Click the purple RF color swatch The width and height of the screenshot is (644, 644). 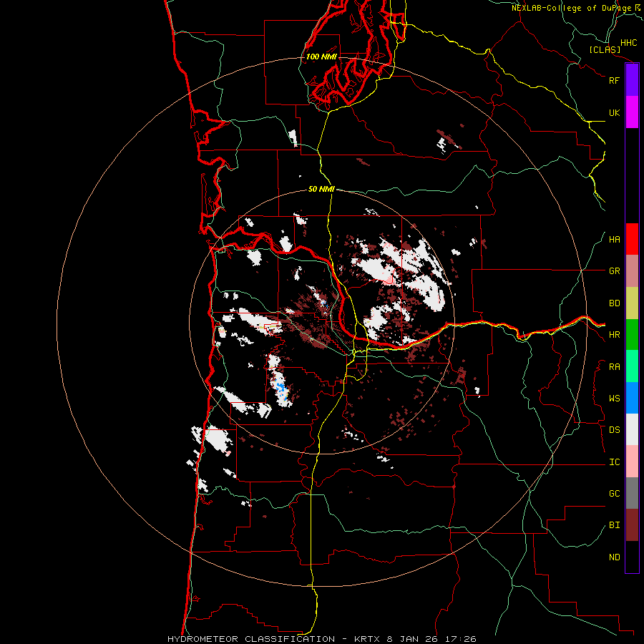632,80
